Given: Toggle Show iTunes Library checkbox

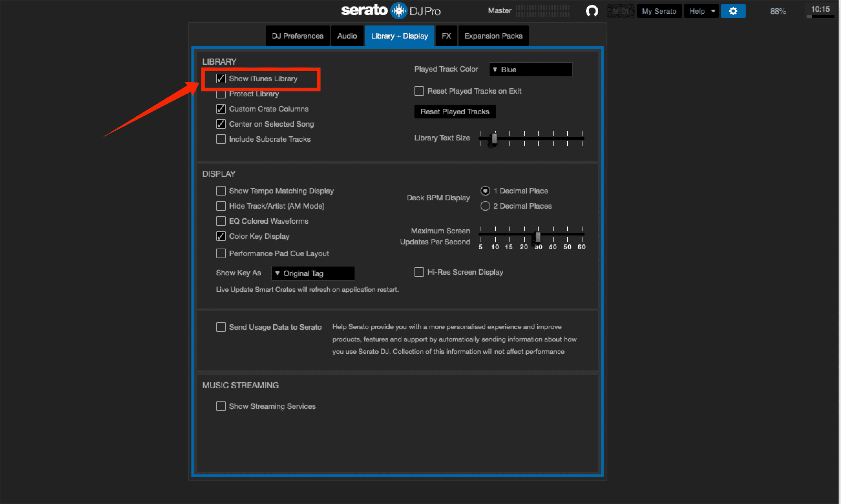Looking at the screenshot, I should (221, 78).
